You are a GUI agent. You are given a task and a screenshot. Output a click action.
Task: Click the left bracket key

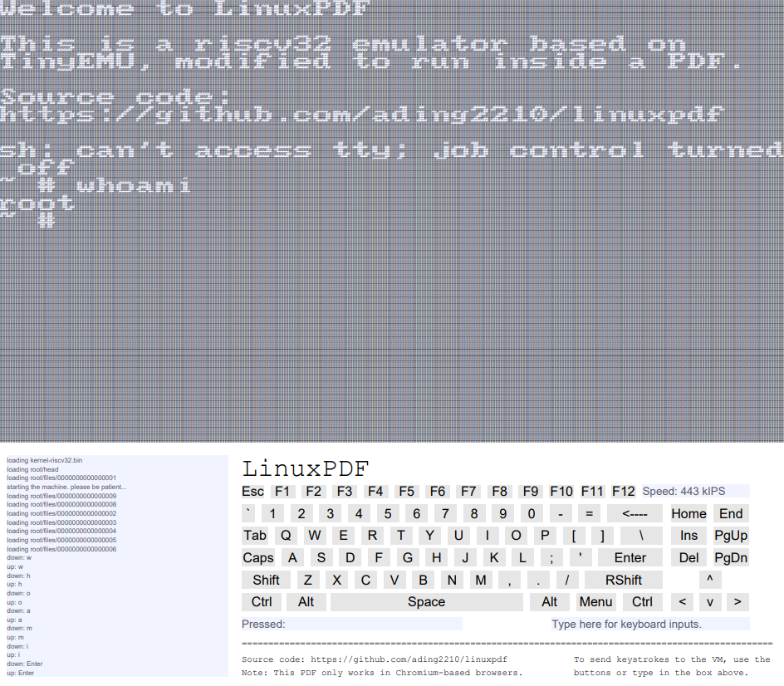(x=574, y=536)
